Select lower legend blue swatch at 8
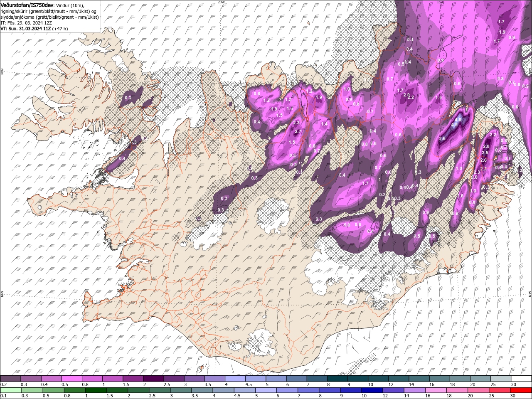 coord(329,390)
